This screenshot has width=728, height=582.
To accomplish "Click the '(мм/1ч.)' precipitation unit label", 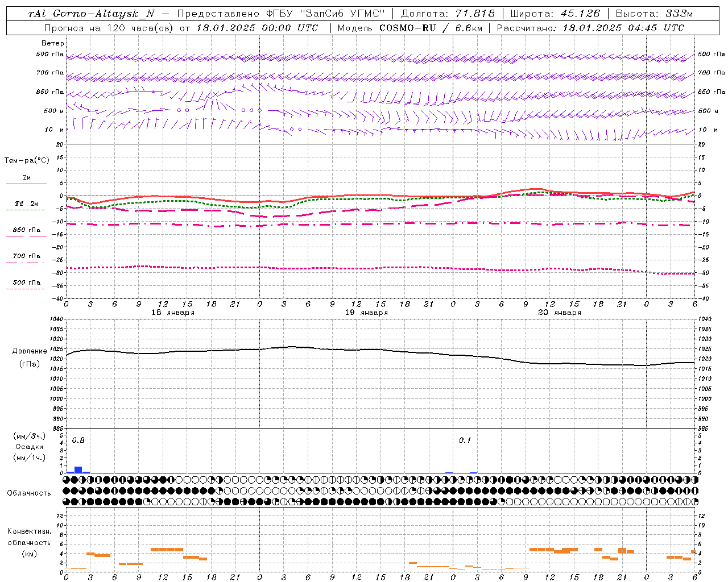I will pos(30,457).
